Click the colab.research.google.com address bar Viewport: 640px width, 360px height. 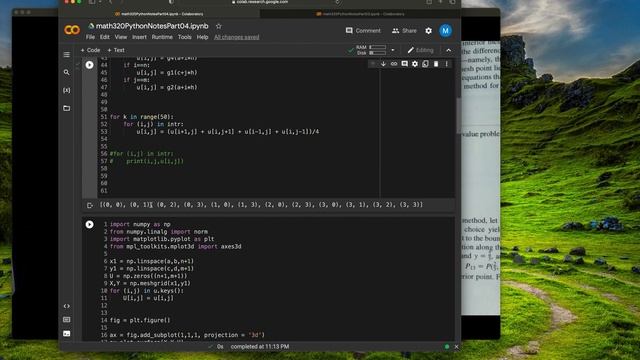pyautogui.click(x=261, y=2)
